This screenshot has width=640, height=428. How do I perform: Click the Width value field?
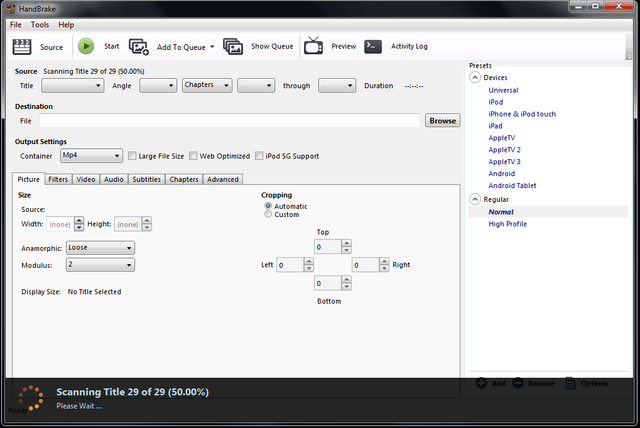[60, 224]
